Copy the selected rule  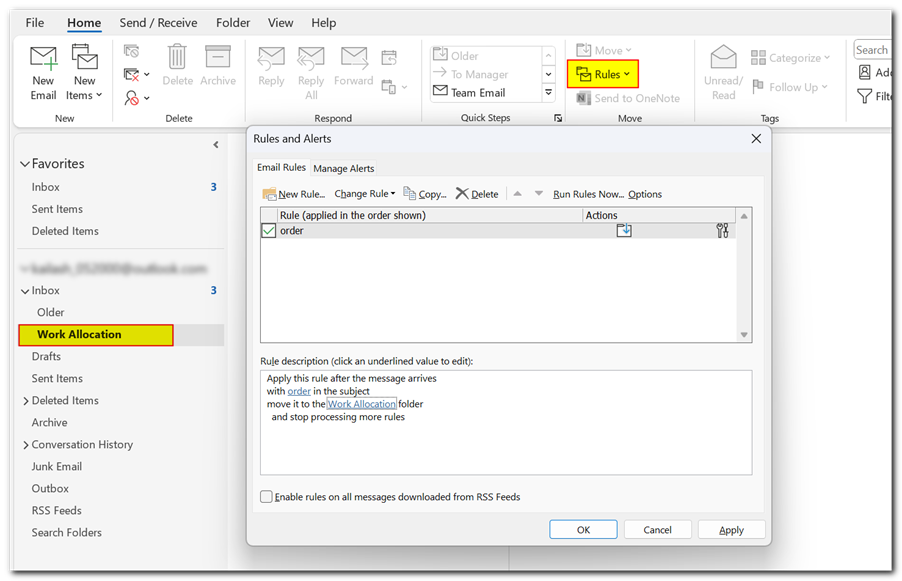[x=425, y=194]
